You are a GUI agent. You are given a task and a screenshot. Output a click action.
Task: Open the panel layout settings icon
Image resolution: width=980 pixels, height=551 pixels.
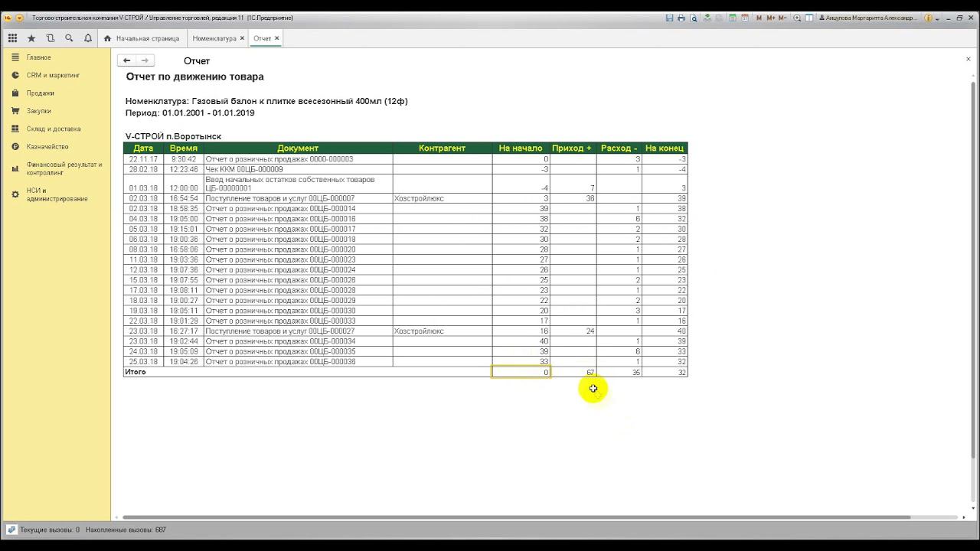click(x=809, y=18)
